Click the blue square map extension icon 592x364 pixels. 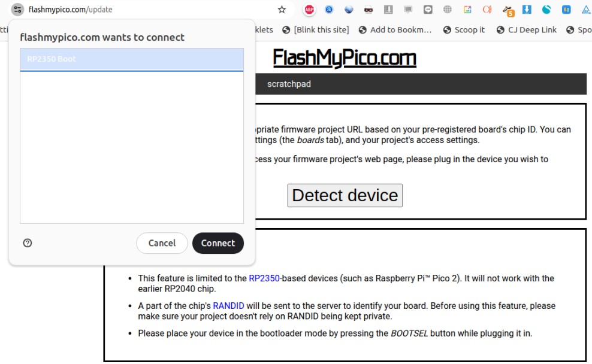coord(566,10)
